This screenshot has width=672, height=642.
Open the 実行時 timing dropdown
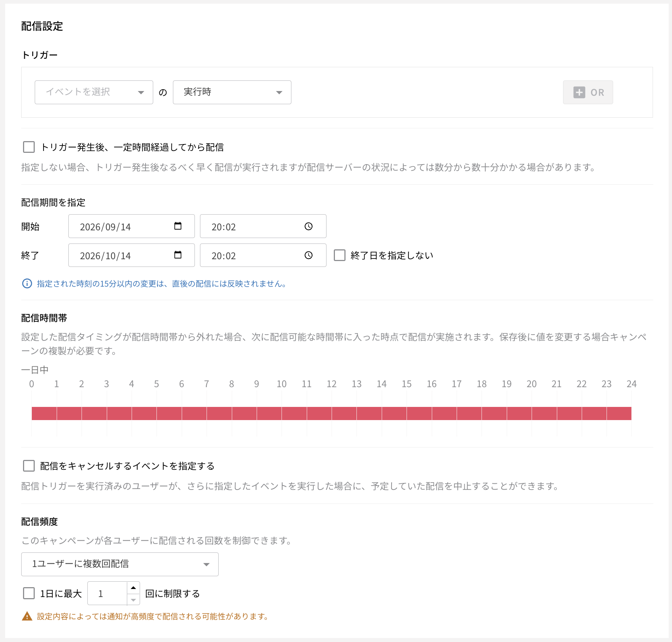[232, 92]
